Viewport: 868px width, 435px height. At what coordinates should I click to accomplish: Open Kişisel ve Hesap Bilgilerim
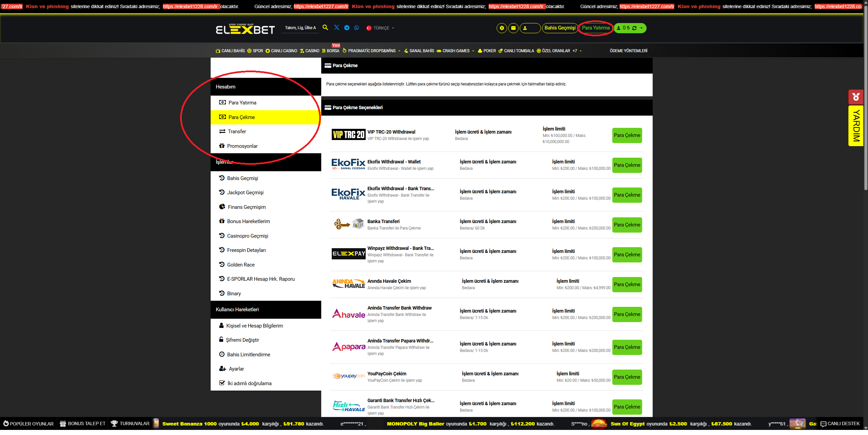[x=266, y=326]
